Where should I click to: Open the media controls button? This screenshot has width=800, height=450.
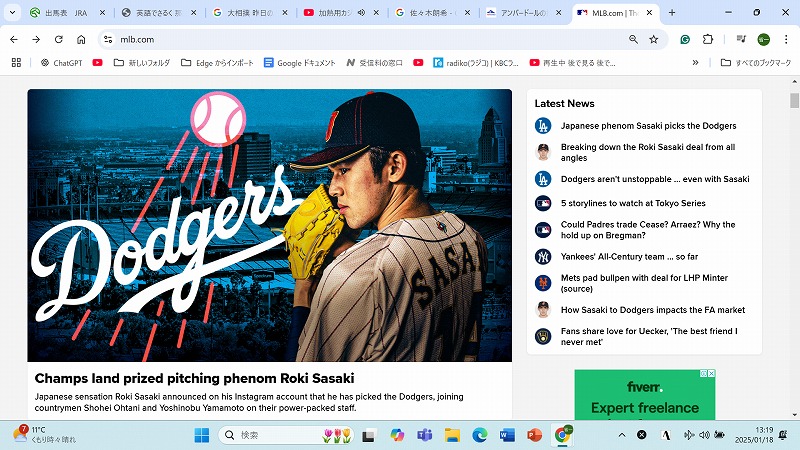click(741, 39)
